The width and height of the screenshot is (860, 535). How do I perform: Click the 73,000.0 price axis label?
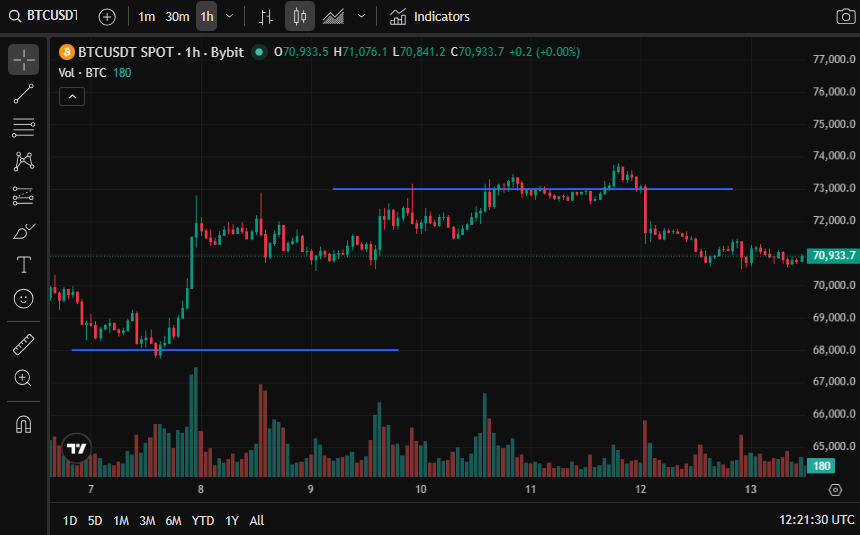pyautogui.click(x=834, y=188)
